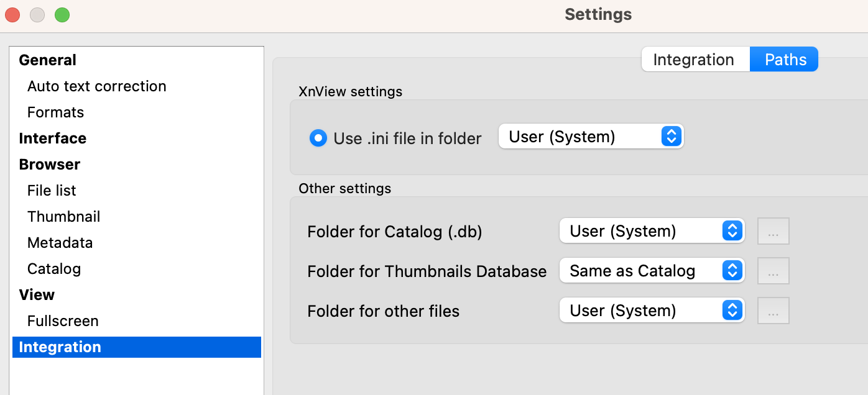Click browse button for Thumbnails Database folder
This screenshot has width=868, height=395.
click(773, 271)
